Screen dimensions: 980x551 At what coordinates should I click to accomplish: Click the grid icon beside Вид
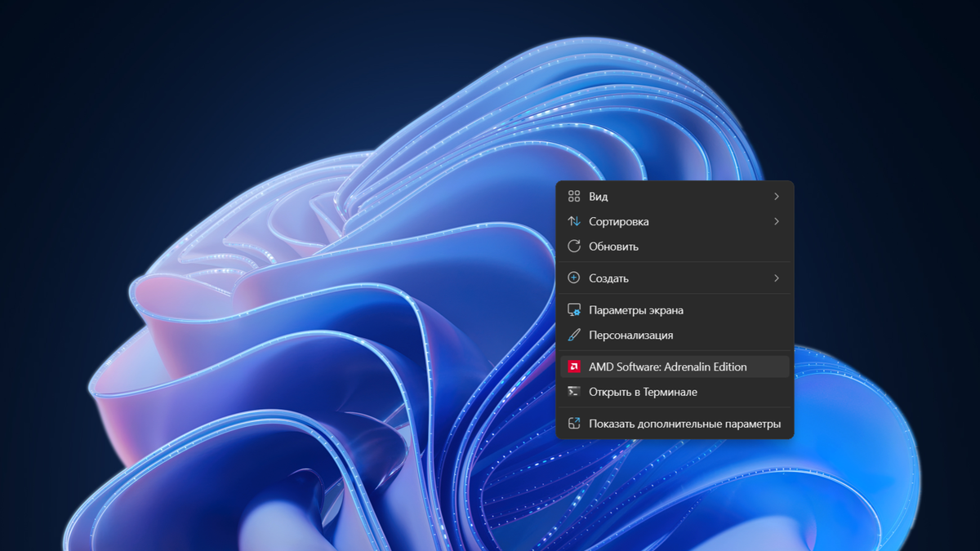(574, 197)
